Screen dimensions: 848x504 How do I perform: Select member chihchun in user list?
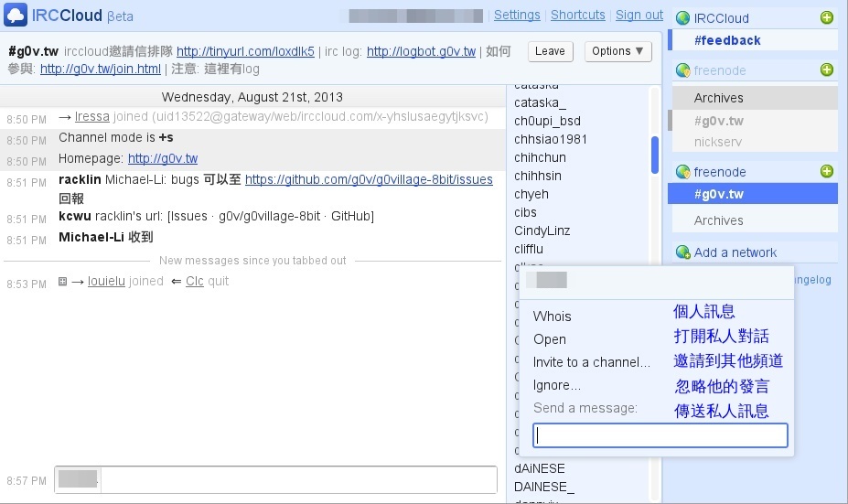coord(541,158)
